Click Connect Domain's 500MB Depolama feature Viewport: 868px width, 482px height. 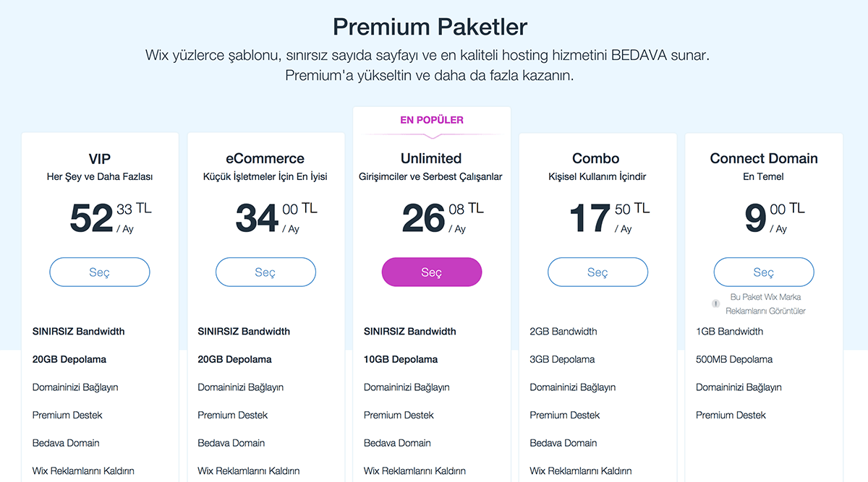pos(734,359)
